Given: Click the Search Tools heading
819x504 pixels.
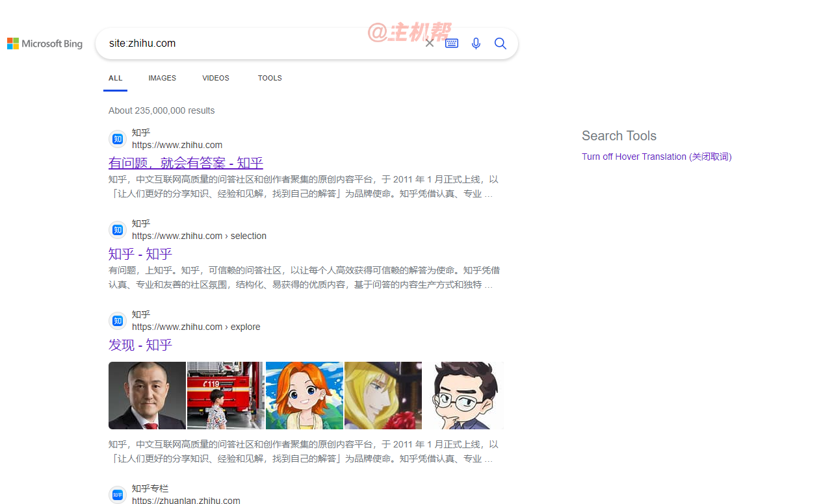Looking at the screenshot, I should click(x=619, y=136).
